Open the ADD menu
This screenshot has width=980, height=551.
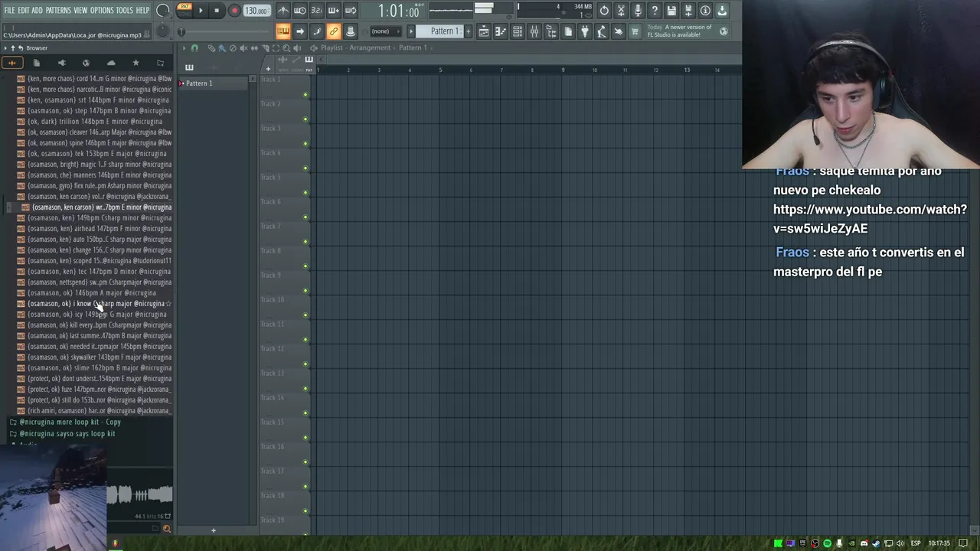(37, 10)
